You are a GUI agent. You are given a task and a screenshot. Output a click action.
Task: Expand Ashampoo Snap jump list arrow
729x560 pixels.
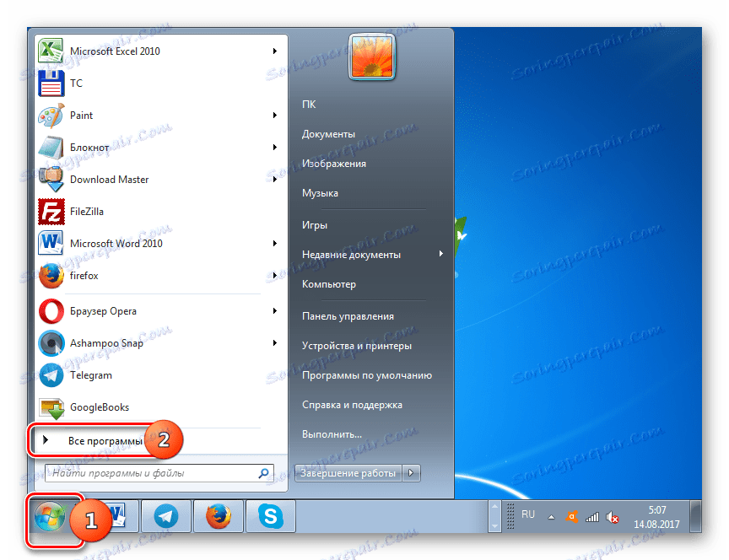click(x=275, y=343)
